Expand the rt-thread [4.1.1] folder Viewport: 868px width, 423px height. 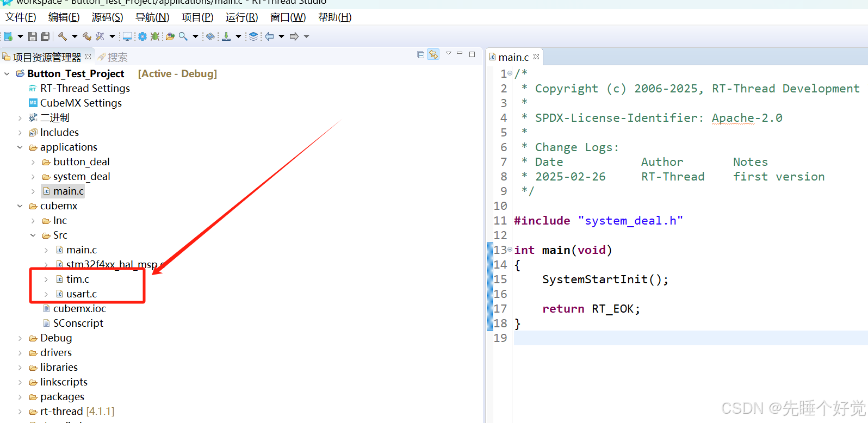(20, 411)
